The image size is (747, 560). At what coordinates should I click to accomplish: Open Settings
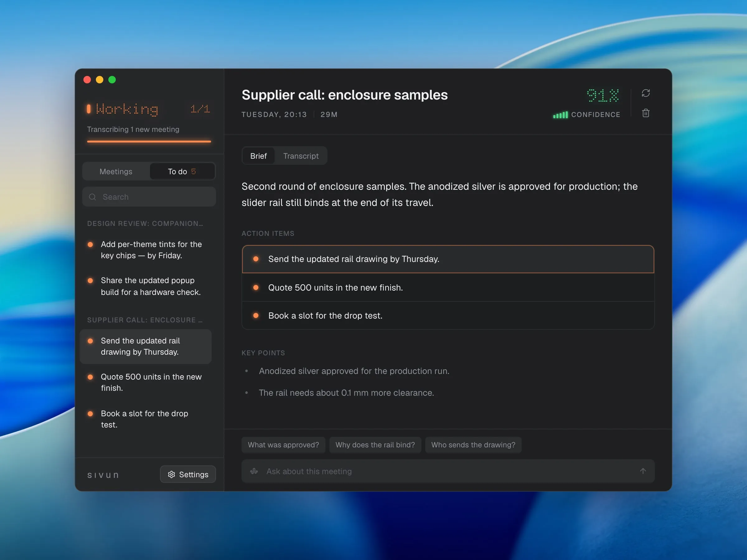click(x=188, y=474)
